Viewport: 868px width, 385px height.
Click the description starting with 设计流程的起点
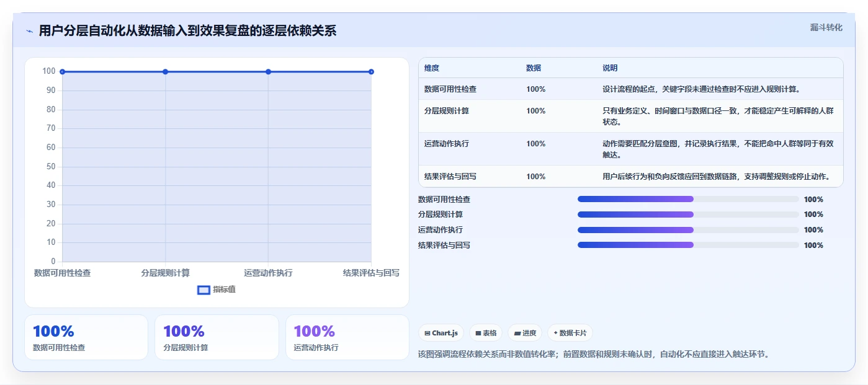[x=702, y=89]
